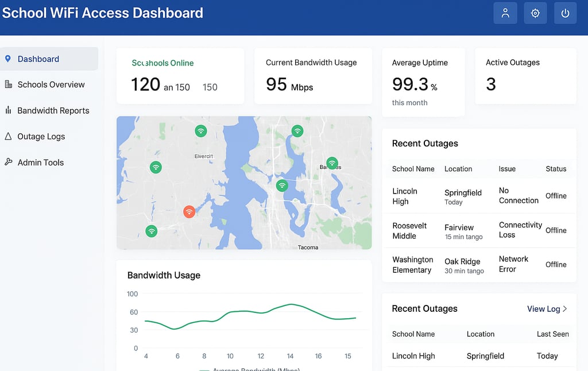Click the Outage Logs warning triangle icon

(7, 136)
